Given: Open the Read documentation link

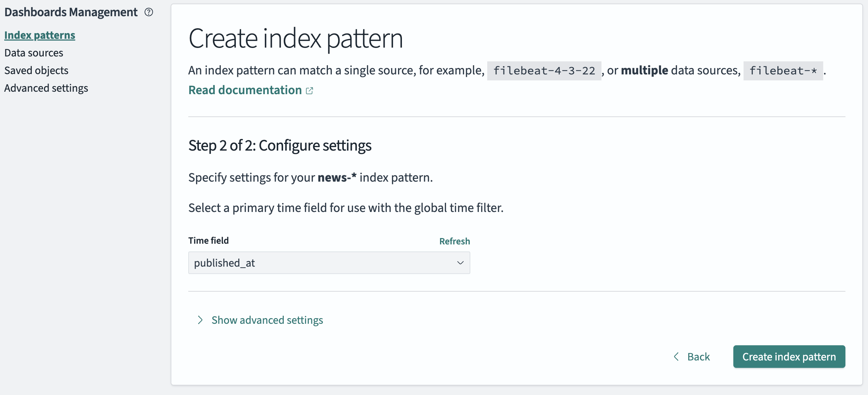Looking at the screenshot, I should point(245,90).
